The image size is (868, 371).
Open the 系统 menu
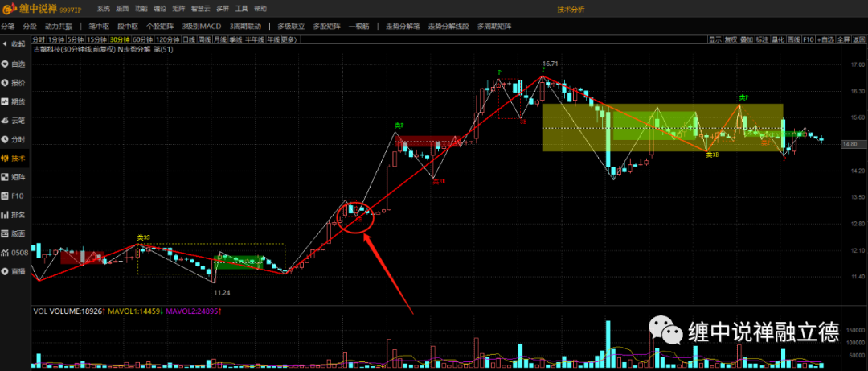pos(104,10)
